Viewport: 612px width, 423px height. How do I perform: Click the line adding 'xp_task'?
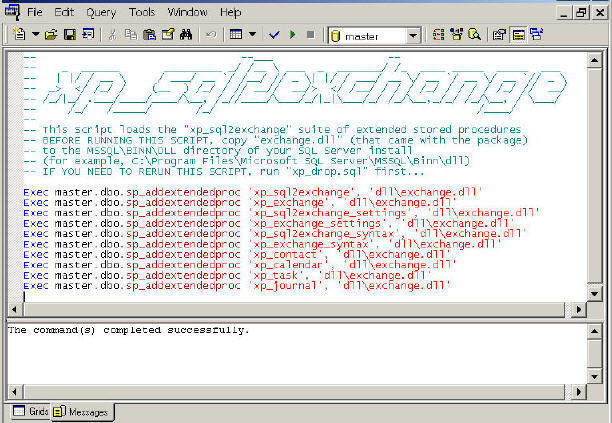(x=227, y=275)
